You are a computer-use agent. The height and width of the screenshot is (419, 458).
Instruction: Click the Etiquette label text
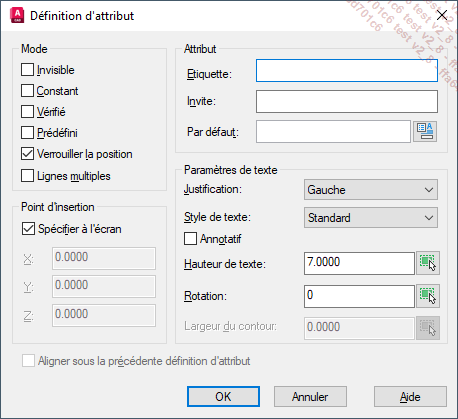209,74
